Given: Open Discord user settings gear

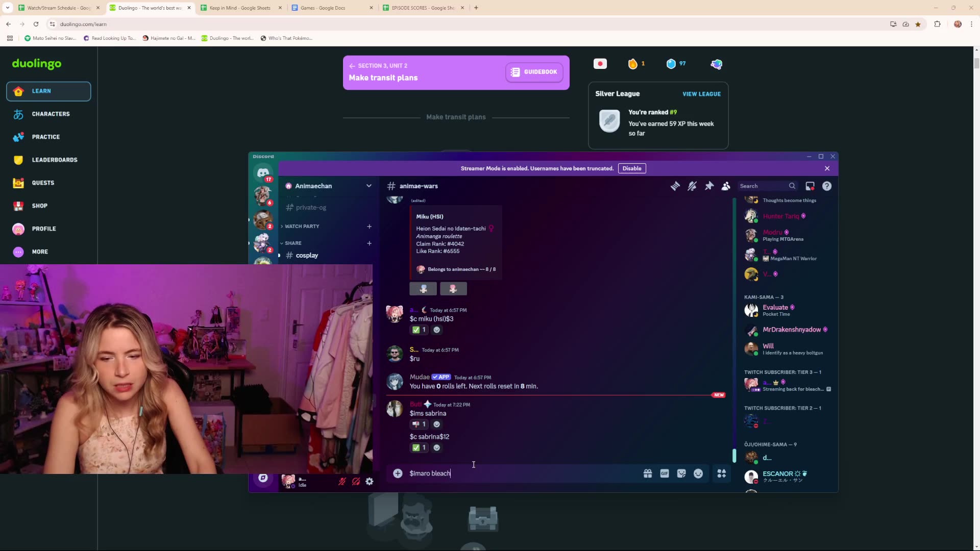Looking at the screenshot, I should [x=369, y=481].
